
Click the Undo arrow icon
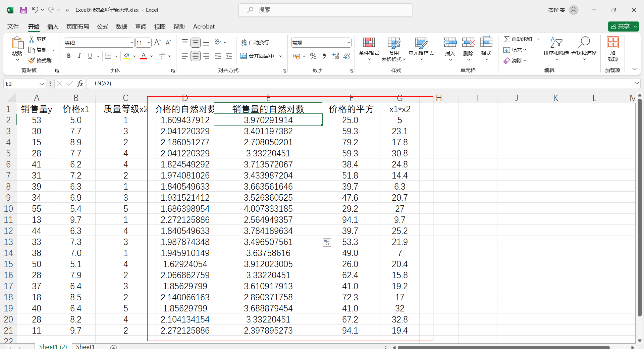pyautogui.click(x=35, y=10)
